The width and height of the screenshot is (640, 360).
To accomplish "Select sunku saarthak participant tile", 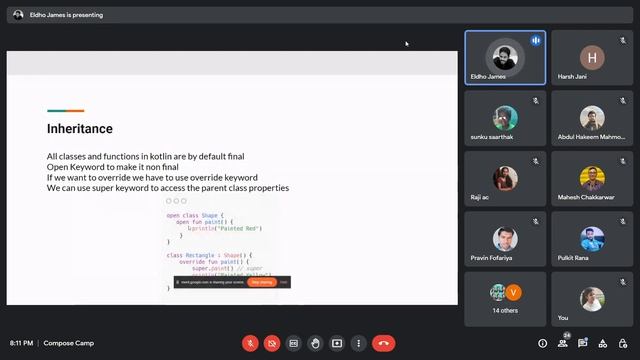I will coord(505,118).
